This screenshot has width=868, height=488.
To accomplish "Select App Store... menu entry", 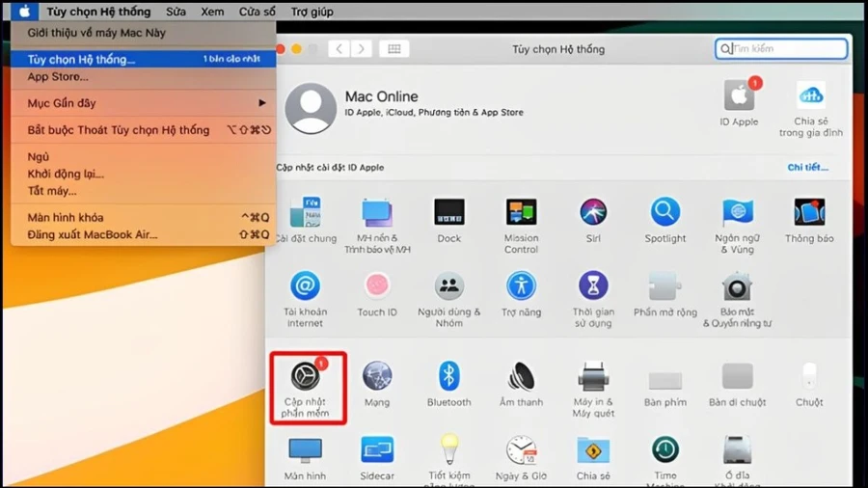I will coord(144,77).
